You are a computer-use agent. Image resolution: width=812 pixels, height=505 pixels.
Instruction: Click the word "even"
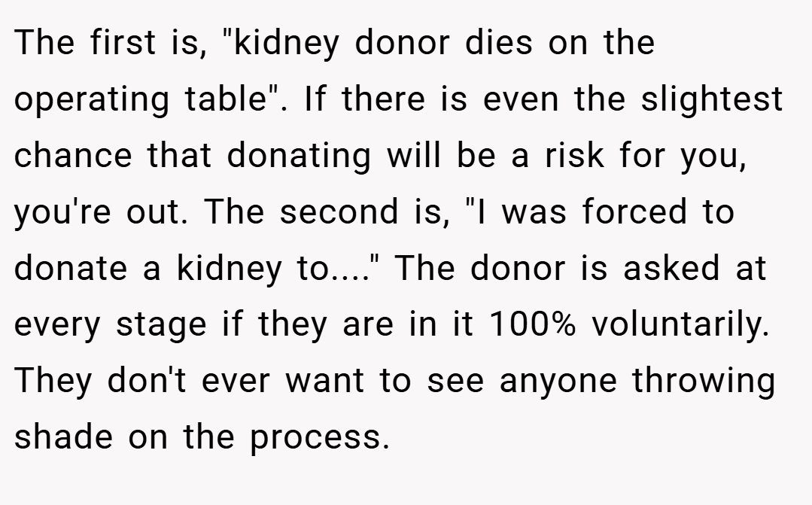point(521,99)
